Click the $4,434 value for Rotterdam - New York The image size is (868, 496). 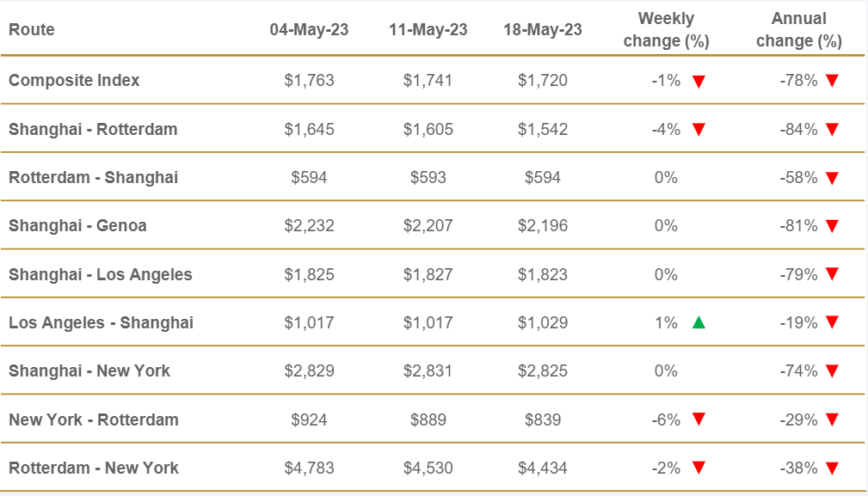543,468
